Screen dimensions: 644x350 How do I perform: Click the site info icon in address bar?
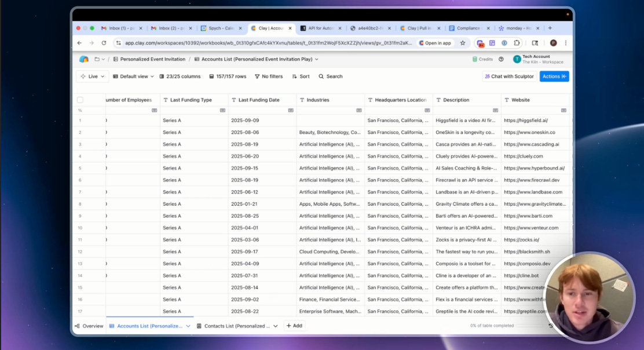118,43
